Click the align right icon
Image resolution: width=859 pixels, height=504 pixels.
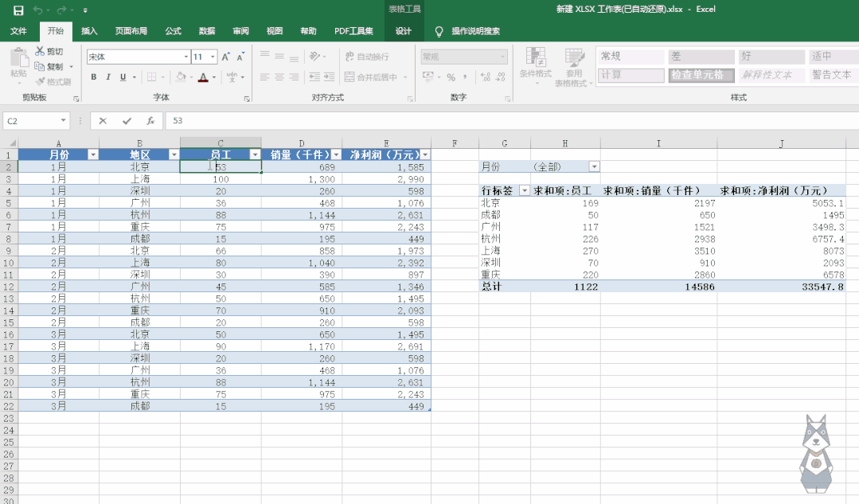tap(295, 77)
